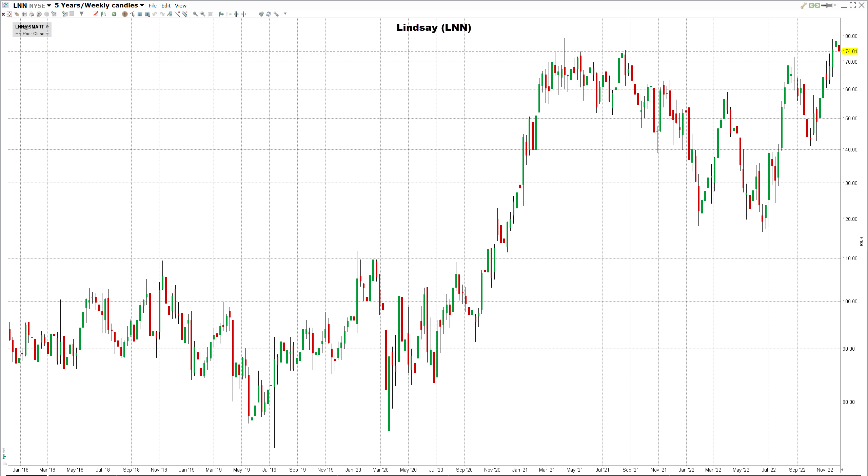Open the dropdown arrow next to pushpin
The width and height of the screenshot is (868, 476).
coord(835,5)
